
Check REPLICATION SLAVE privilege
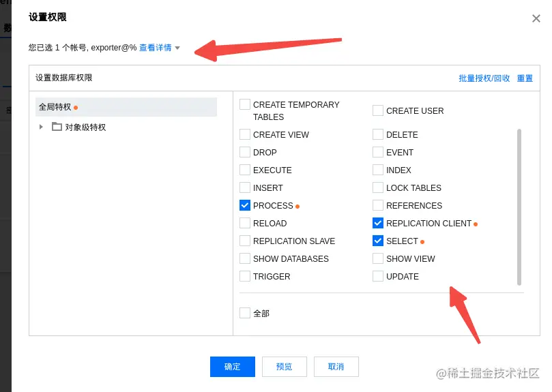pos(245,241)
